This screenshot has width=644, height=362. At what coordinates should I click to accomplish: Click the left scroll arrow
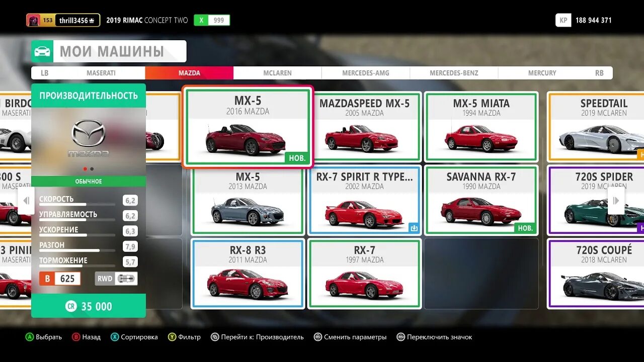[x=26, y=201]
